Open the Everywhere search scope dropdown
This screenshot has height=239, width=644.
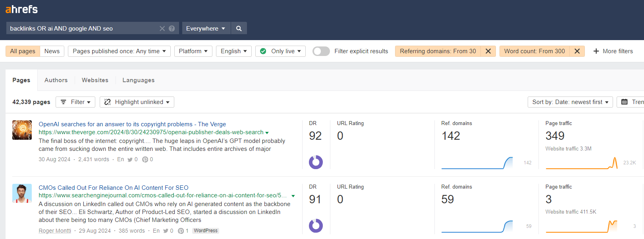pyautogui.click(x=206, y=28)
